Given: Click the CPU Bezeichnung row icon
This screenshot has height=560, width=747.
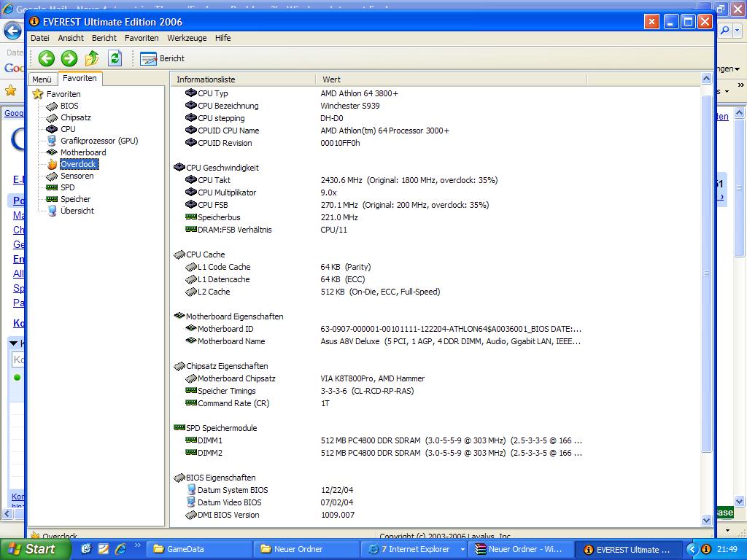Looking at the screenshot, I should tap(191, 105).
